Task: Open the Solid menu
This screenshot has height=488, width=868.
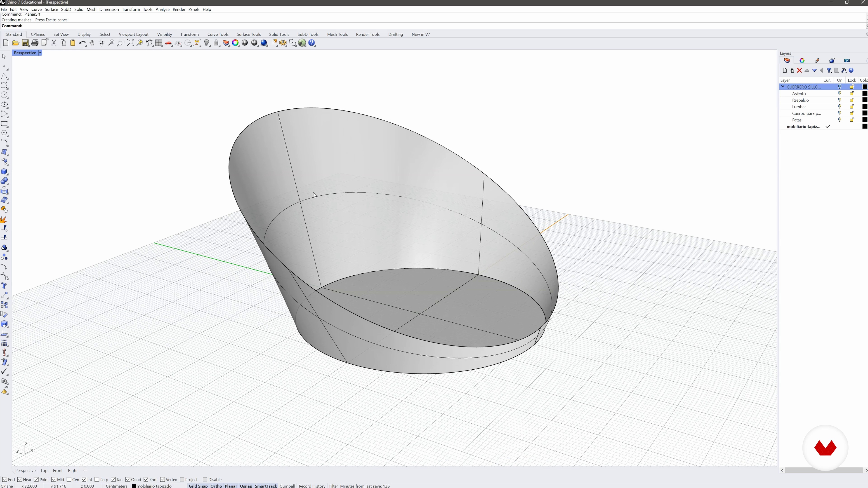Action: [x=79, y=9]
